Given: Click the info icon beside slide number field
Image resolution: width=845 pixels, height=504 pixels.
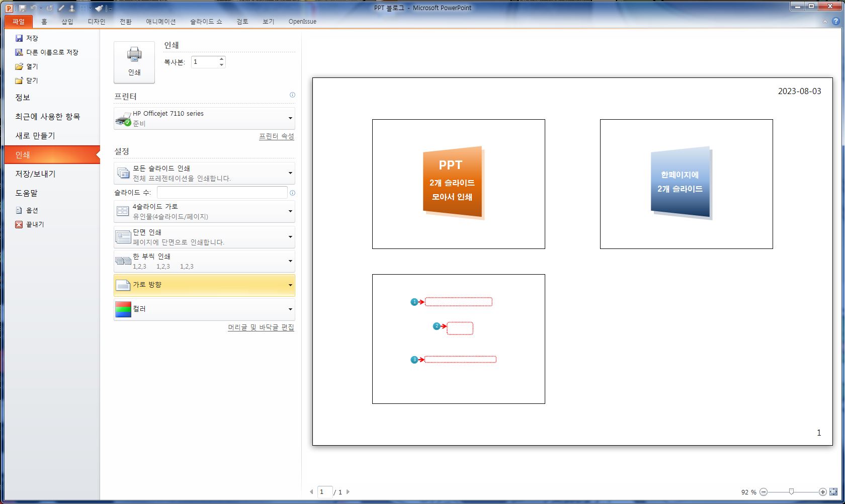Looking at the screenshot, I should point(293,193).
